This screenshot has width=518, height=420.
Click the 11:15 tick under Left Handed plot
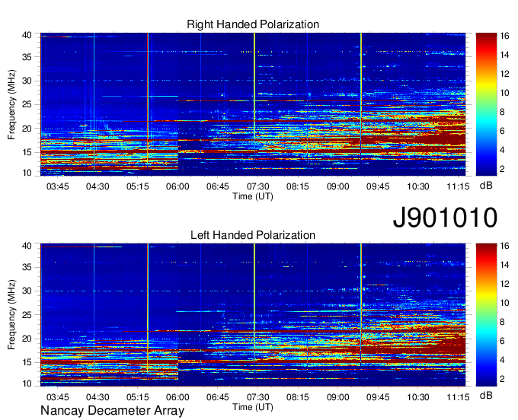tap(459, 397)
